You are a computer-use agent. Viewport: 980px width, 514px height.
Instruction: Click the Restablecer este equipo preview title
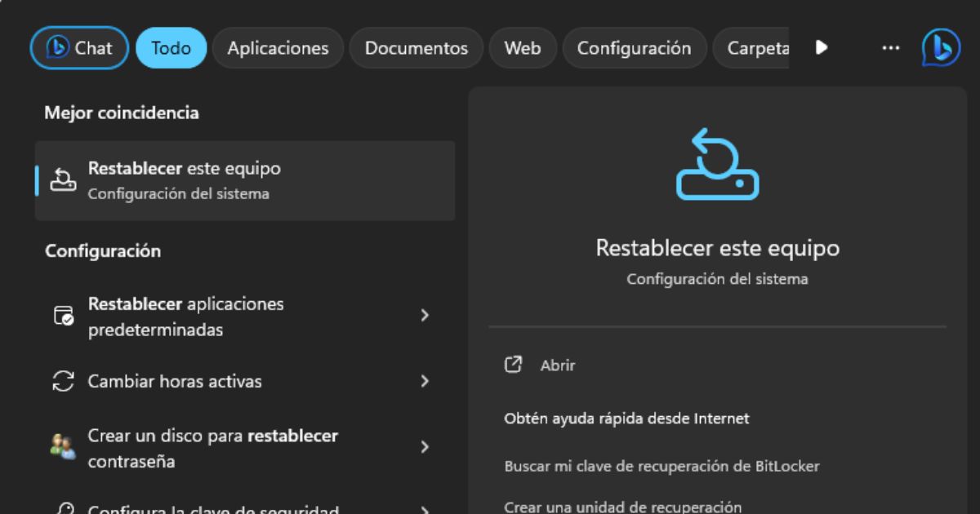718,248
